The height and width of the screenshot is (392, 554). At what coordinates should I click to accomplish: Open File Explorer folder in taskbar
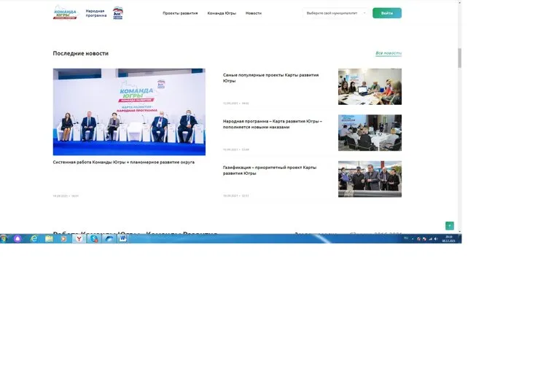(x=49, y=239)
